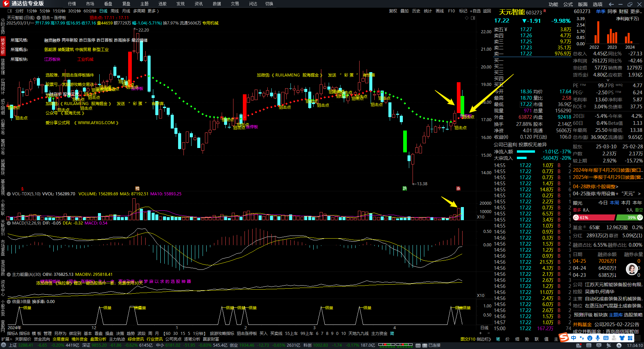The image size is (644, 349).
Task: Toggle the 主力能量 indicator collapse circle
Action: pos(9,275)
